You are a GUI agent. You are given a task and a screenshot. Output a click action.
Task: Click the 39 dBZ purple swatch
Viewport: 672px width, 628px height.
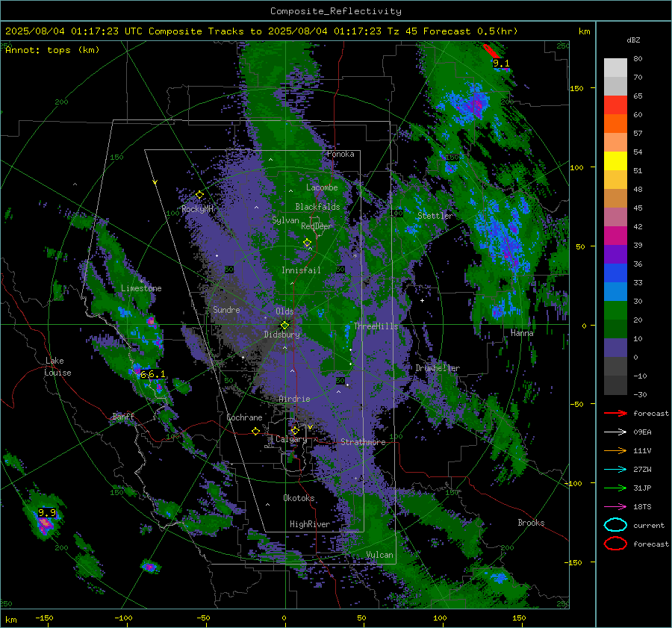(615, 254)
